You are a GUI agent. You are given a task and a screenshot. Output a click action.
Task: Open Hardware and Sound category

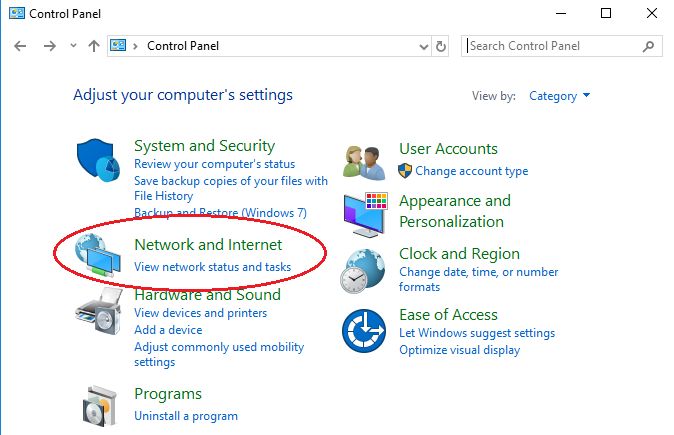pos(208,294)
